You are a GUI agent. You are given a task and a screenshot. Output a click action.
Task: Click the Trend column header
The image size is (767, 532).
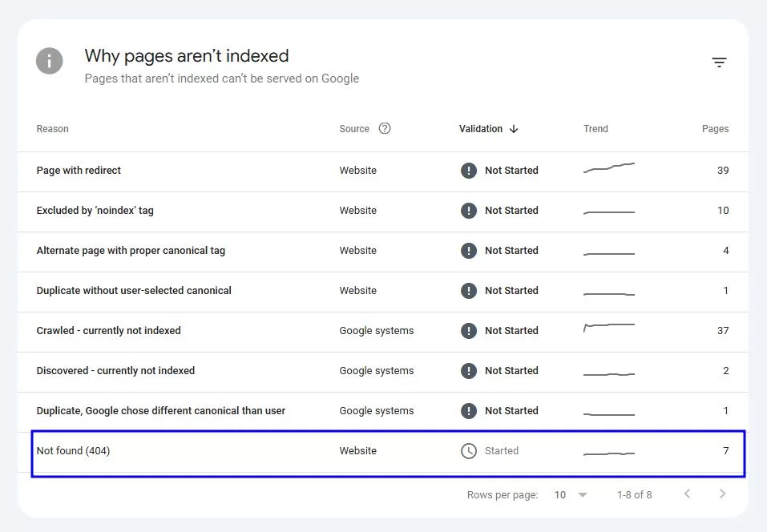click(595, 129)
